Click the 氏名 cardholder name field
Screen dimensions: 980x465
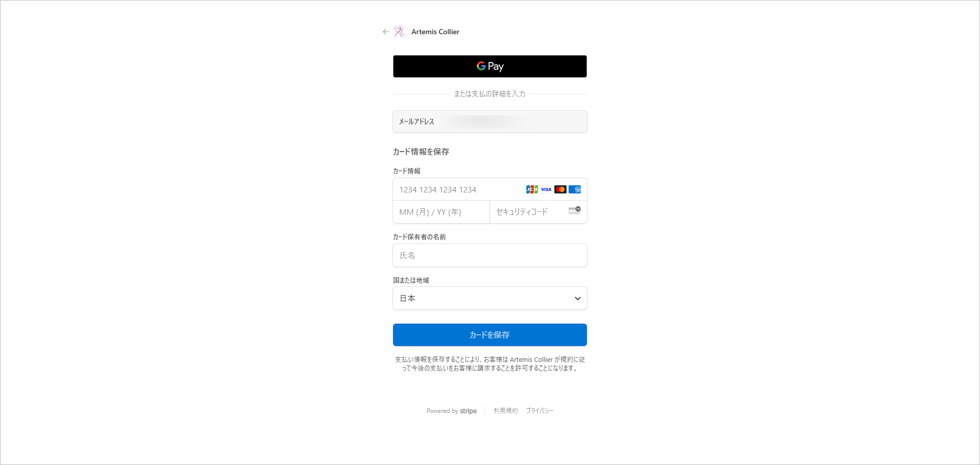(x=489, y=255)
